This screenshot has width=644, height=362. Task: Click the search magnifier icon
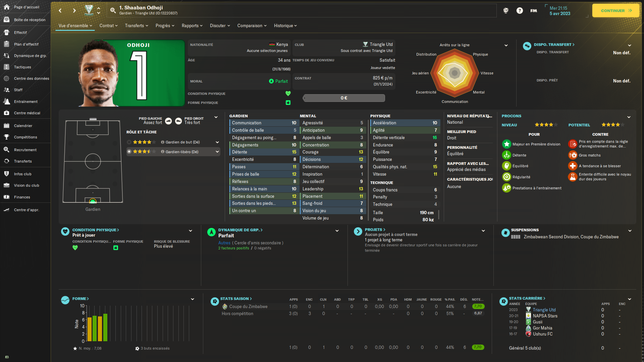coord(113,10)
